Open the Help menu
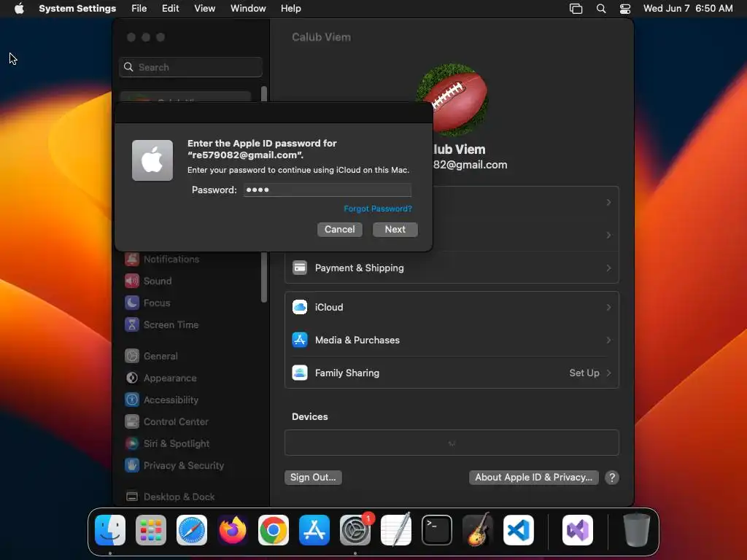747x560 pixels. click(290, 9)
